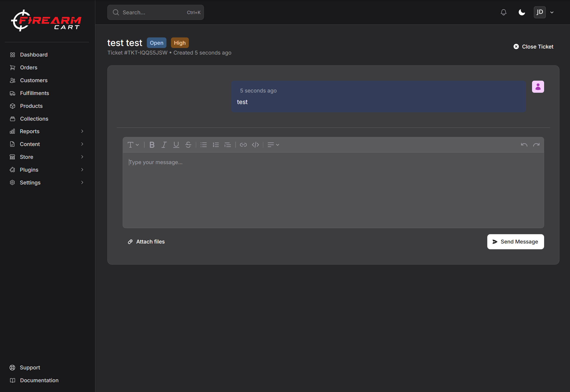Expand the Reports submenu

tap(82, 131)
